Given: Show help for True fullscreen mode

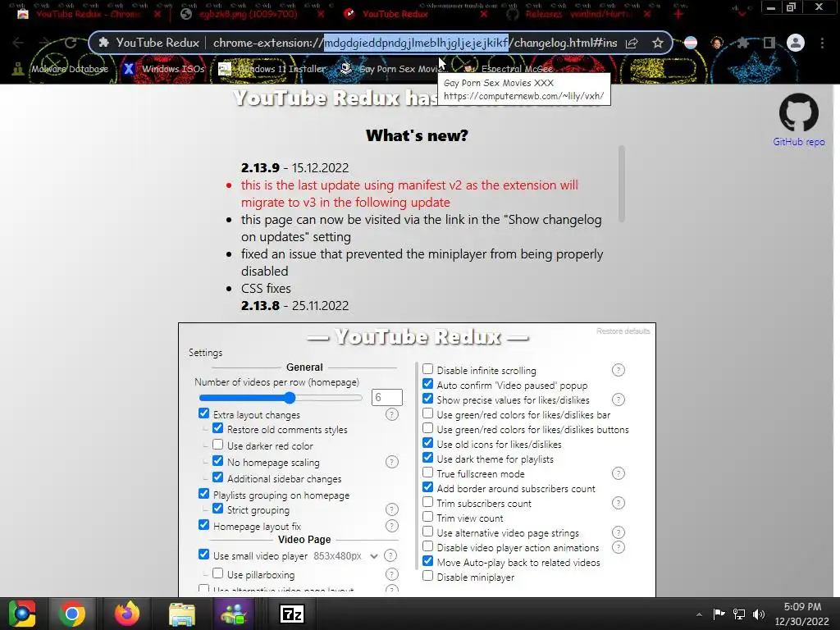Looking at the screenshot, I should coord(619,473).
